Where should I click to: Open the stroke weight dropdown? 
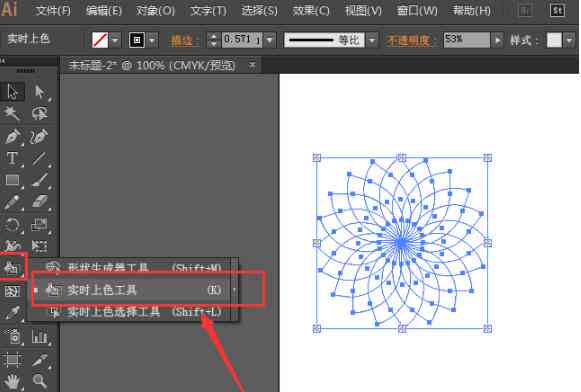[270, 40]
